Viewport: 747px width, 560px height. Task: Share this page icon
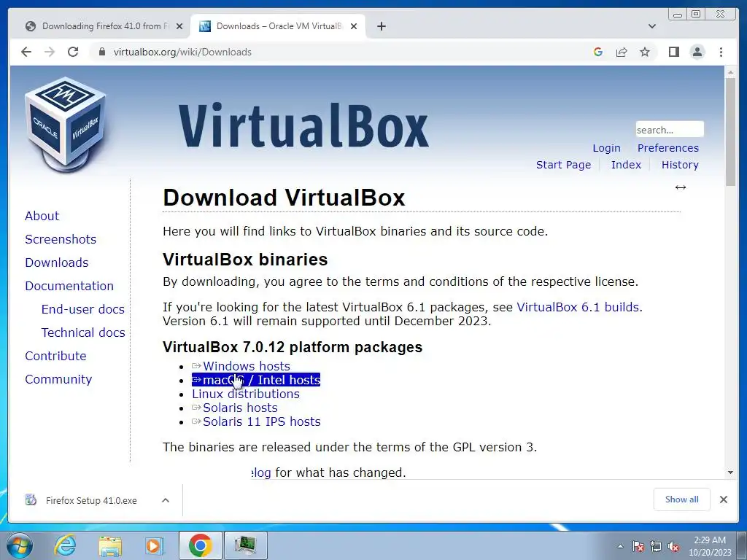click(x=622, y=52)
